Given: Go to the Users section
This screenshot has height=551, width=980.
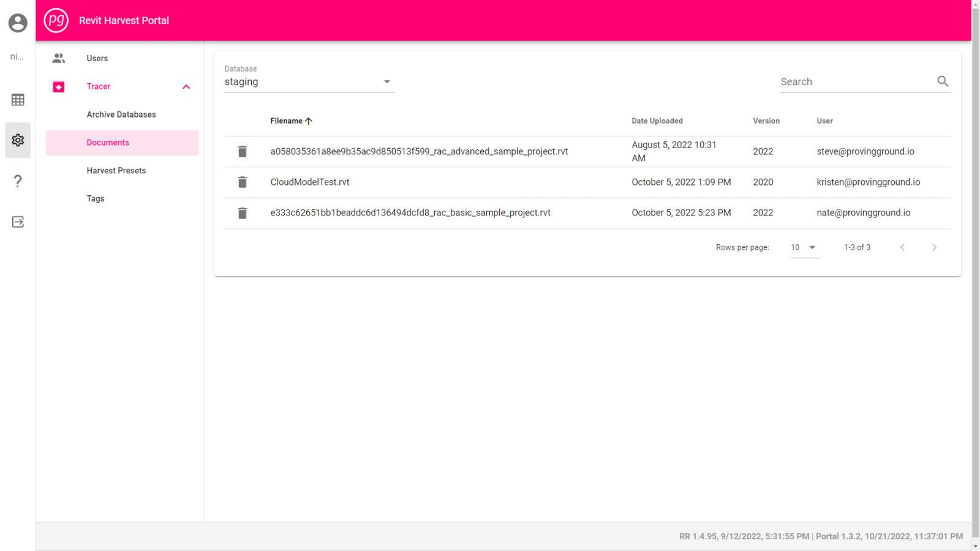Looking at the screenshot, I should (x=97, y=58).
